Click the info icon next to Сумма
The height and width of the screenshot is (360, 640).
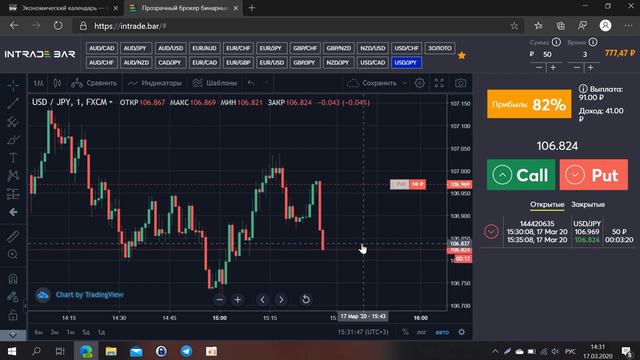coord(556,42)
